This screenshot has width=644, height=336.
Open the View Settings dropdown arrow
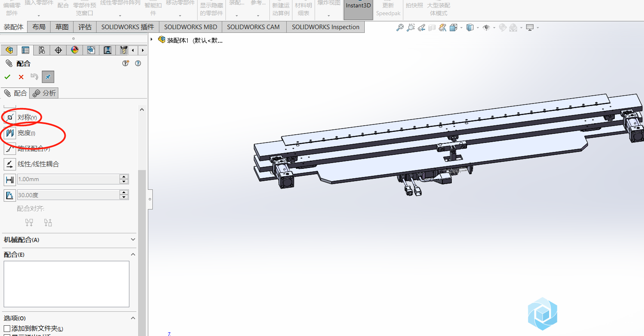(x=538, y=28)
